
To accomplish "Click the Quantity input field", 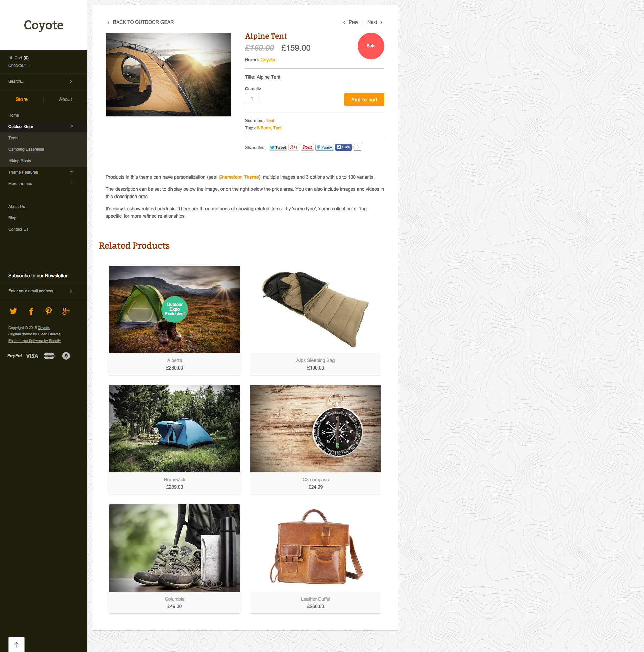I will (x=252, y=99).
